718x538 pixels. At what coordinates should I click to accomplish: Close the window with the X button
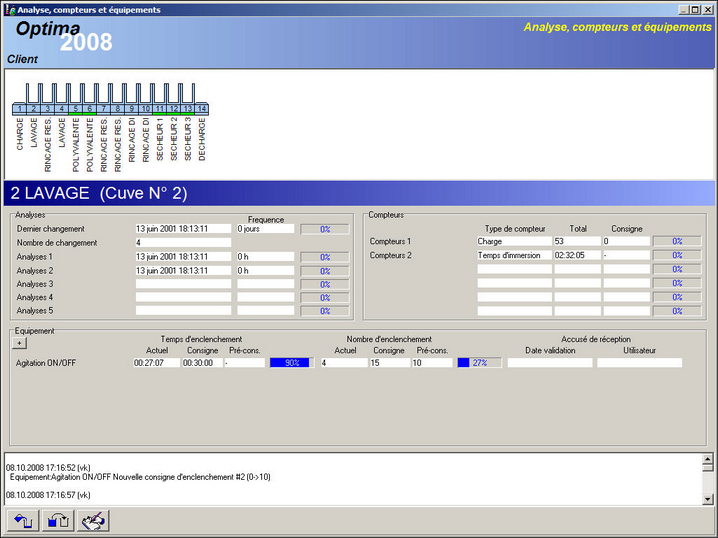(x=707, y=10)
